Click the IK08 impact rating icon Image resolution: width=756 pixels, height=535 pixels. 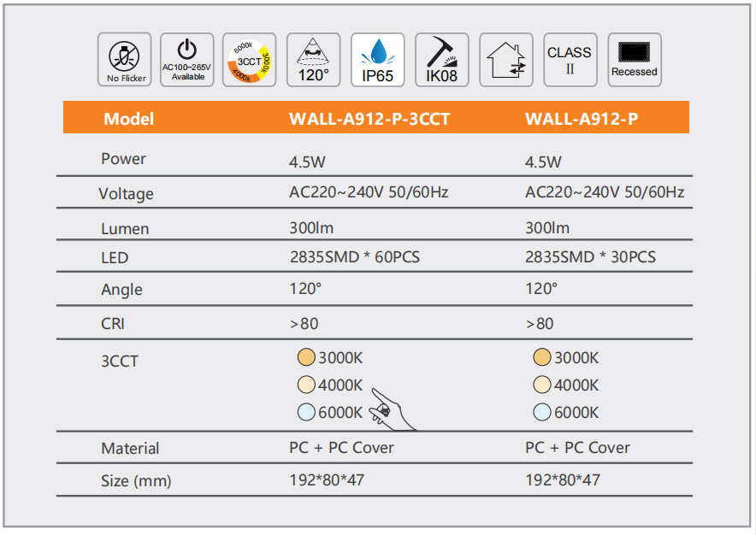[441, 60]
